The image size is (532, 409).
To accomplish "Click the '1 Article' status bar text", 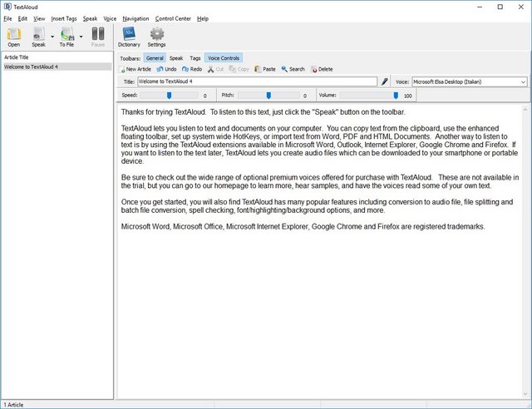I will (13, 405).
